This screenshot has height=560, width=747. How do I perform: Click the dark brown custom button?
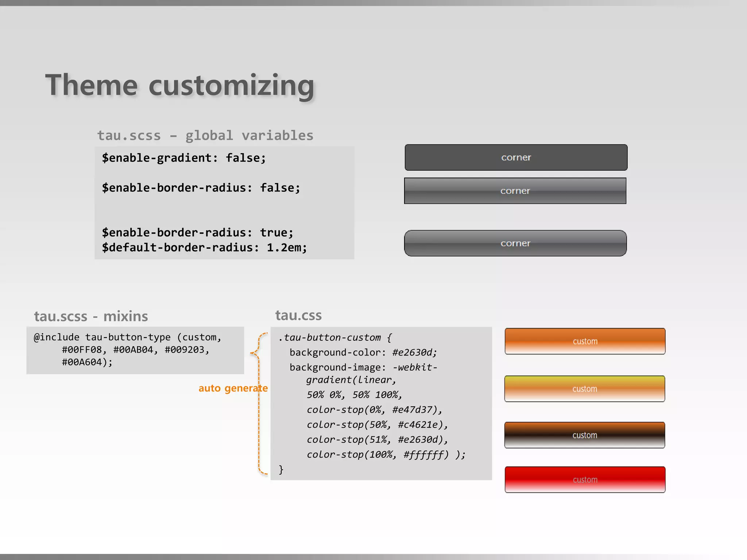[x=584, y=435]
